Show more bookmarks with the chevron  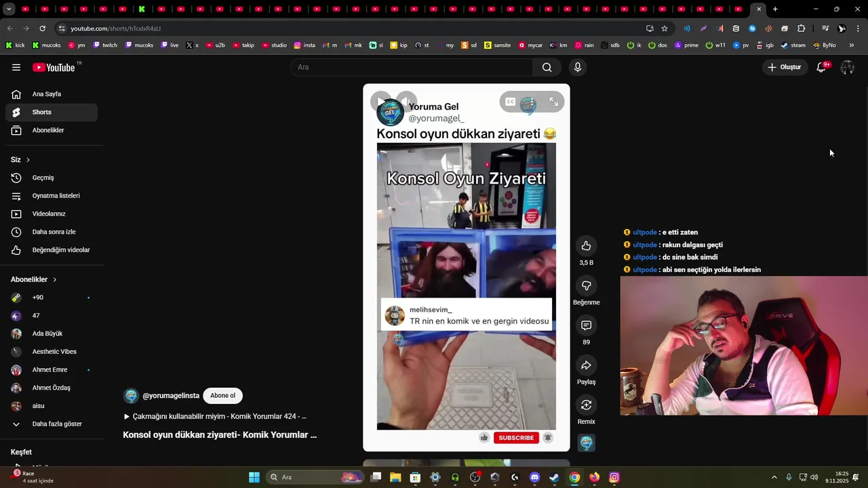(852, 45)
